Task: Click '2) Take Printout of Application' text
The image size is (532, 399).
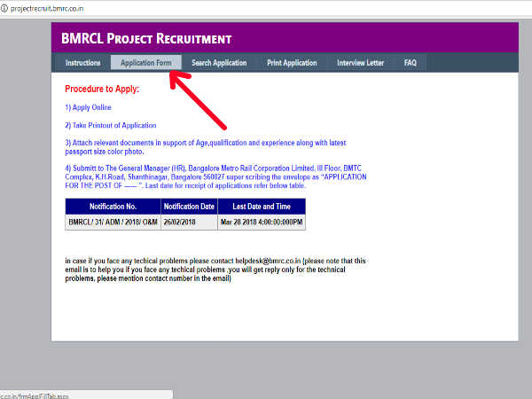Action: (x=111, y=125)
